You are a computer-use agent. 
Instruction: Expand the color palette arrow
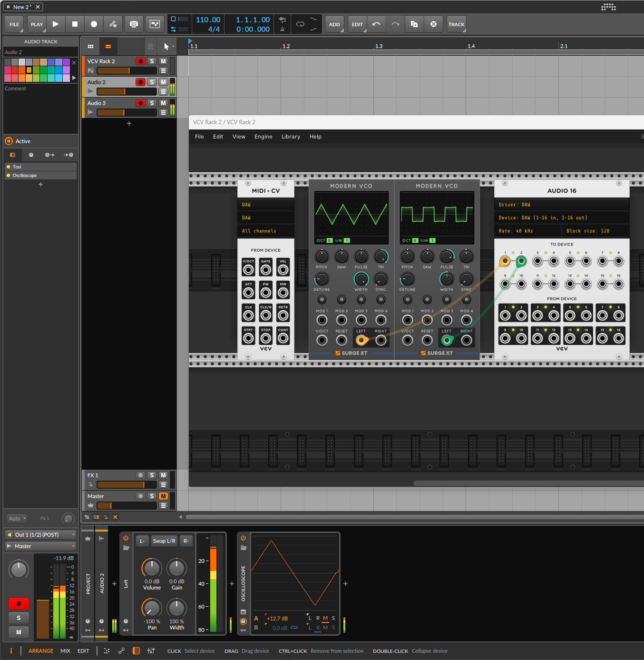coord(74,78)
